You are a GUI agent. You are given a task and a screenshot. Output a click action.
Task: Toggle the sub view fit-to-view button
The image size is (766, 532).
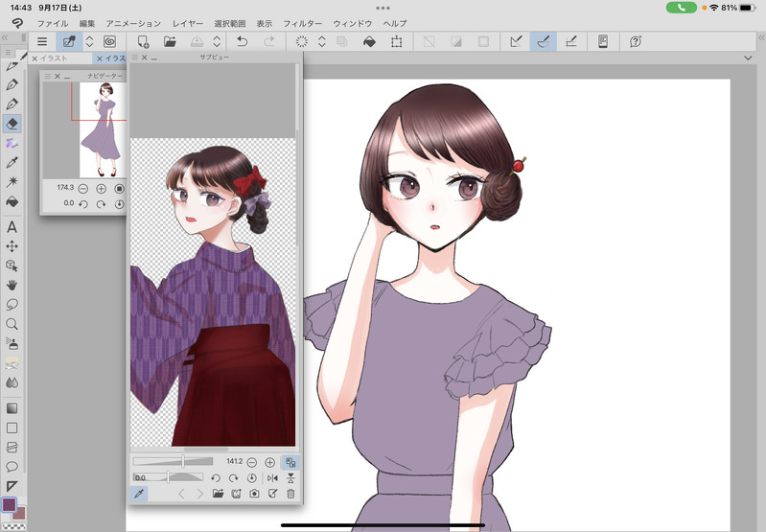290,462
